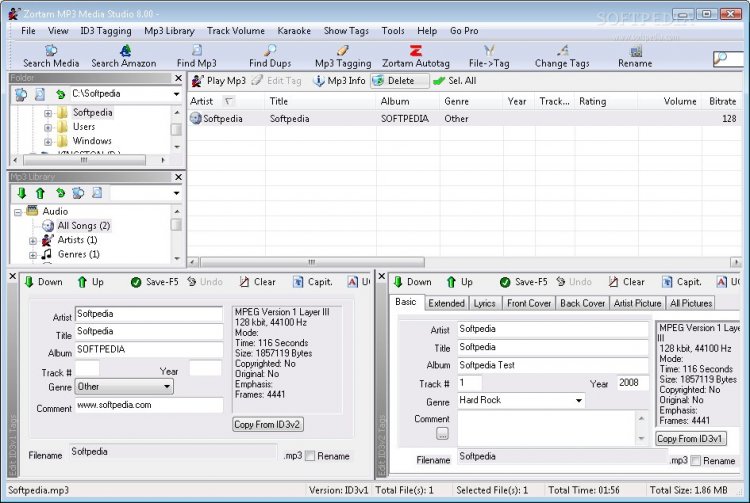
Task: Open the Track Volume menu
Action: (x=235, y=31)
